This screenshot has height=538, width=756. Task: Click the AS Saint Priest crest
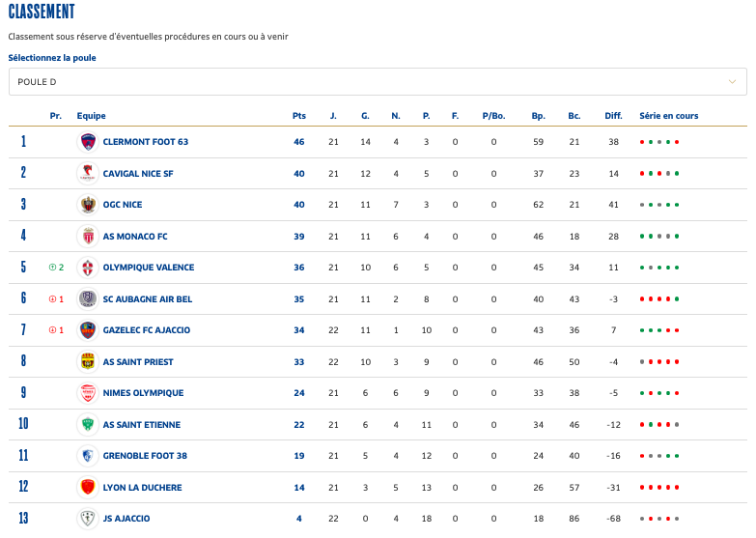88,361
